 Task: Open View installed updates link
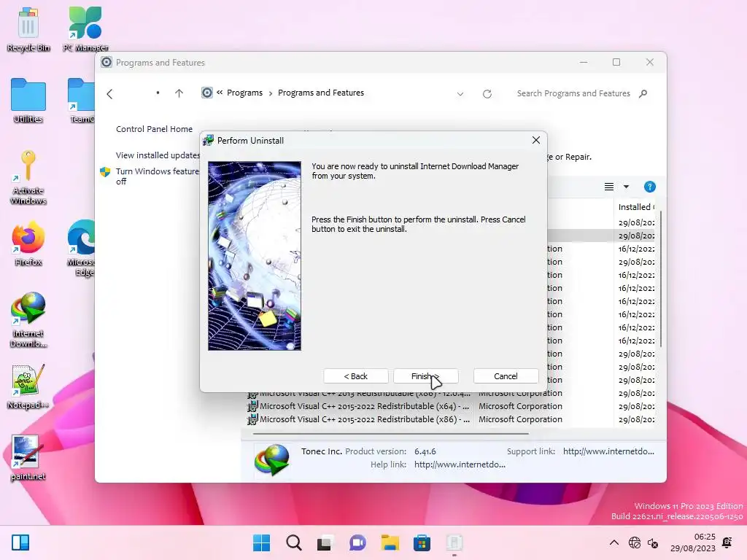(158, 155)
